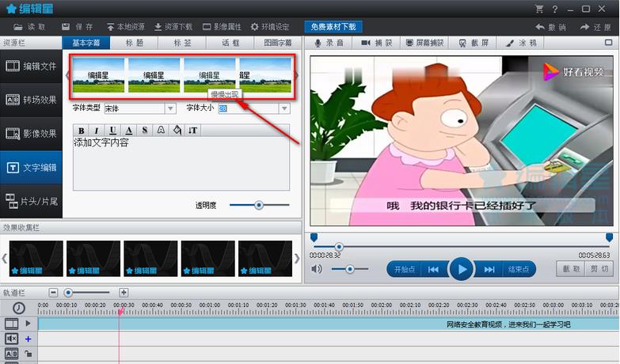Viewport: 620px width, 364px height.
Task: Open the 字体类型 font dropdown
Action: pos(170,108)
